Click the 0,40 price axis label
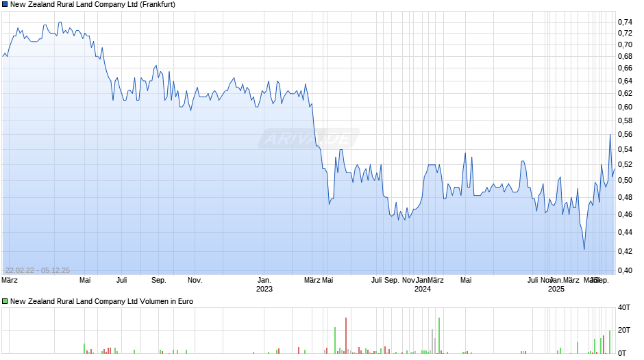Screen dimensions: 644x360 pos(625,270)
